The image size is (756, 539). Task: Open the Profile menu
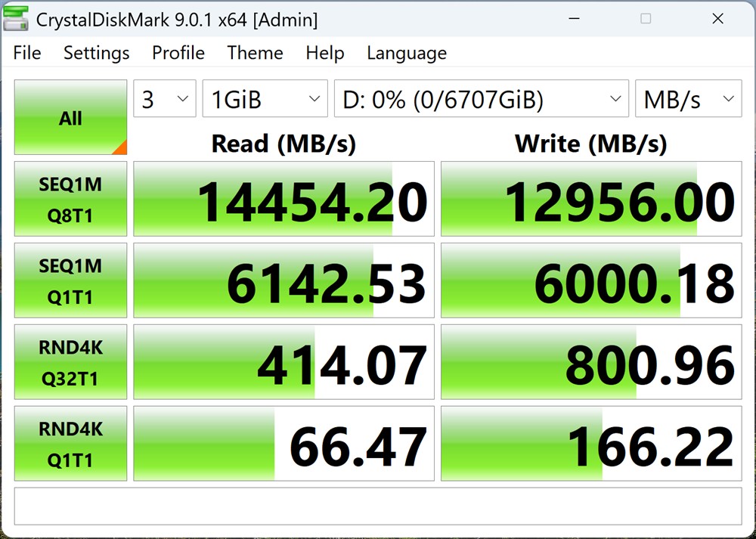coord(178,53)
